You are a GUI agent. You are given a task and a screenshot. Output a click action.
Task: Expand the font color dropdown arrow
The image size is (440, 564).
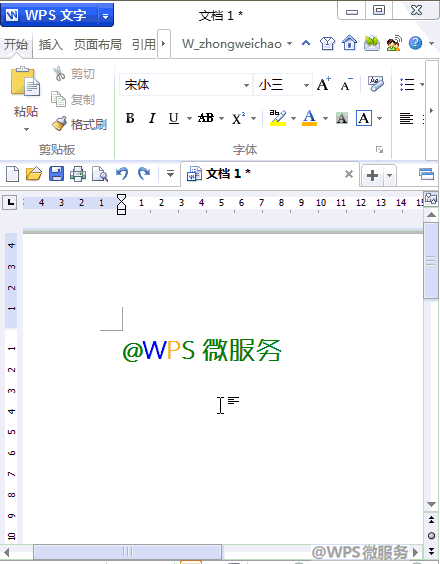[325, 118]
